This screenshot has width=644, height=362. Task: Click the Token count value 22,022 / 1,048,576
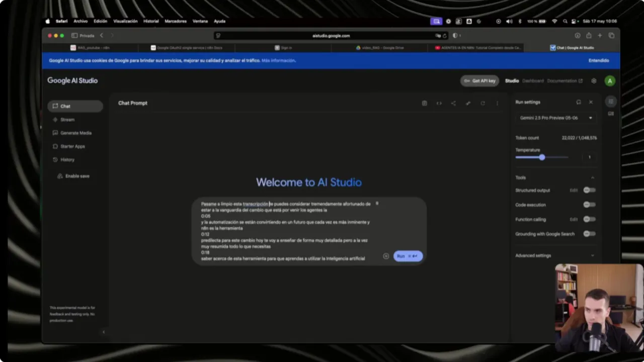point(580,138)
